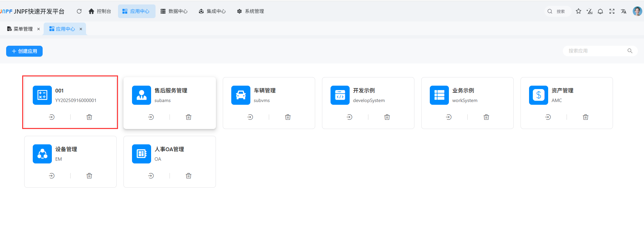Click trash icon on 人事OA管理 card
The height and width of the screenshot is (230, 644).
[x=189, y=176]
